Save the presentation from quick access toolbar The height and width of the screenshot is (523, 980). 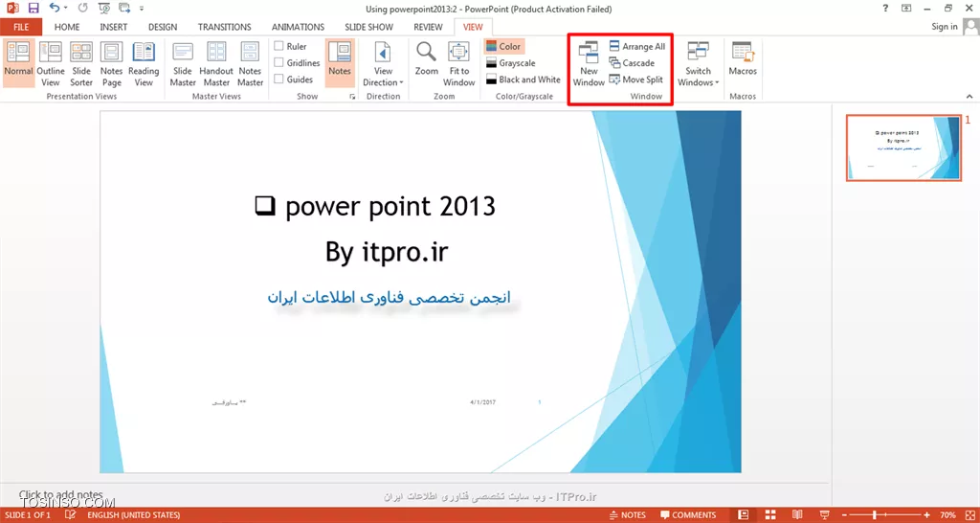tap(33, 9)
